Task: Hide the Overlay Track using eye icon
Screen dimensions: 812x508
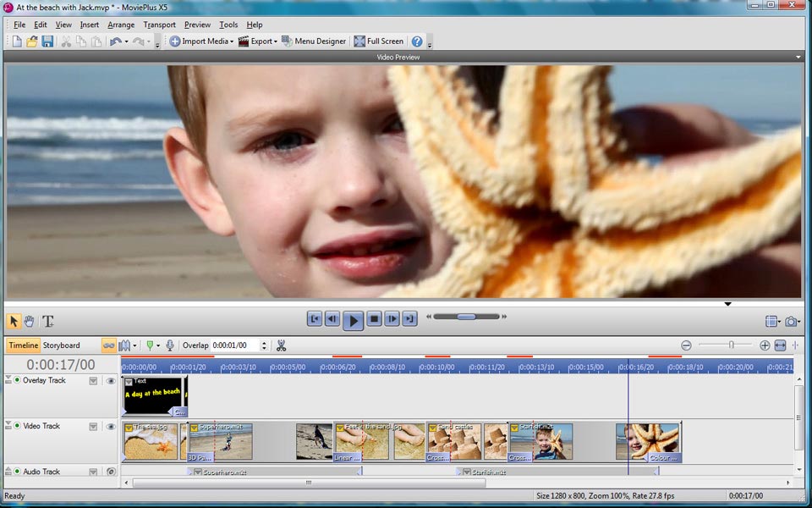Action: point(111,381)
